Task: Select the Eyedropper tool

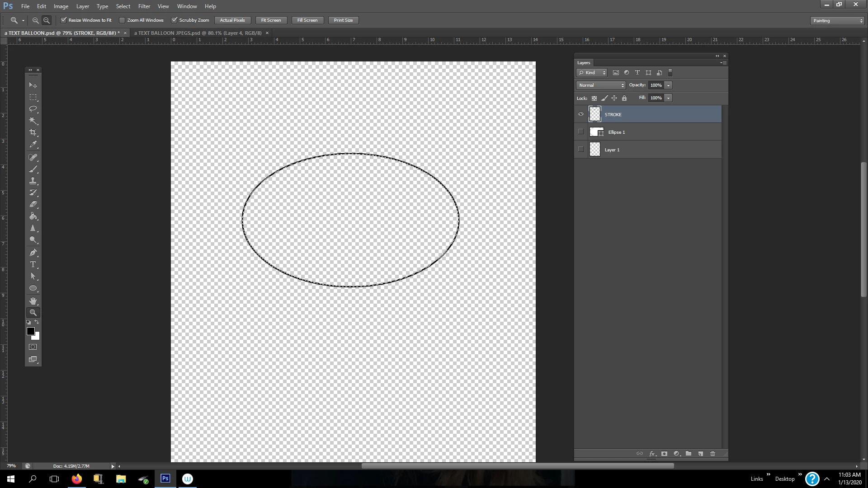Action: pos(33,145)
